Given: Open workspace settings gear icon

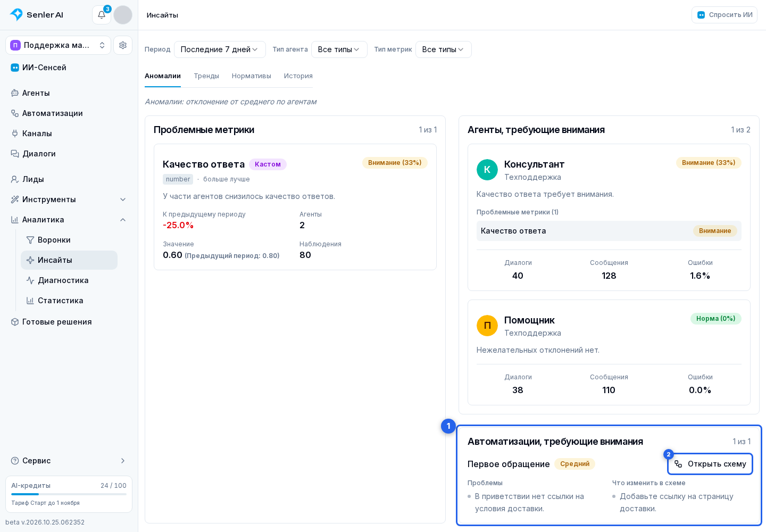Looking at the screenshot, I should [123, 45].
